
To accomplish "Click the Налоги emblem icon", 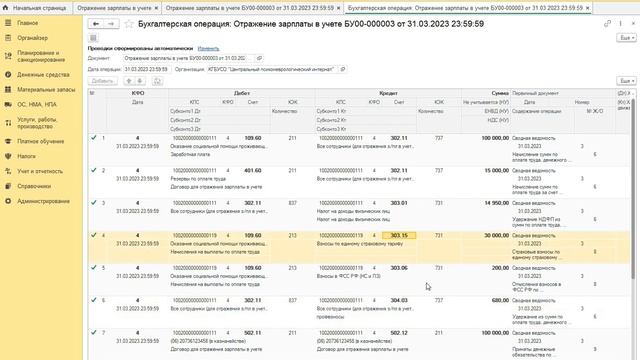I will (8, 156).
